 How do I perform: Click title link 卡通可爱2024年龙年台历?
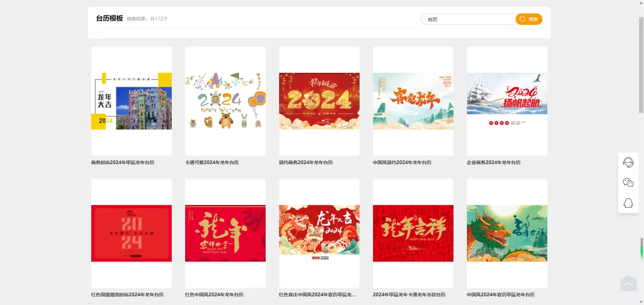212,162
